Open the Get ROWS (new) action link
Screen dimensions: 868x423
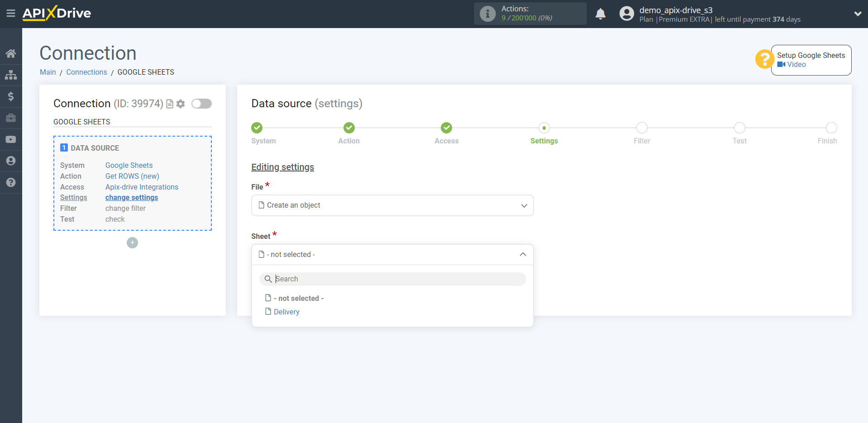click(132, 176)
